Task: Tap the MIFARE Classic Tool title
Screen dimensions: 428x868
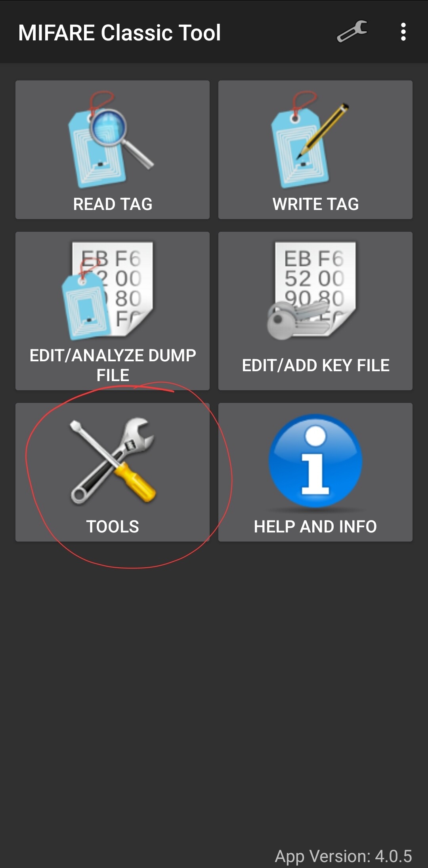Action: coord(119,32)
